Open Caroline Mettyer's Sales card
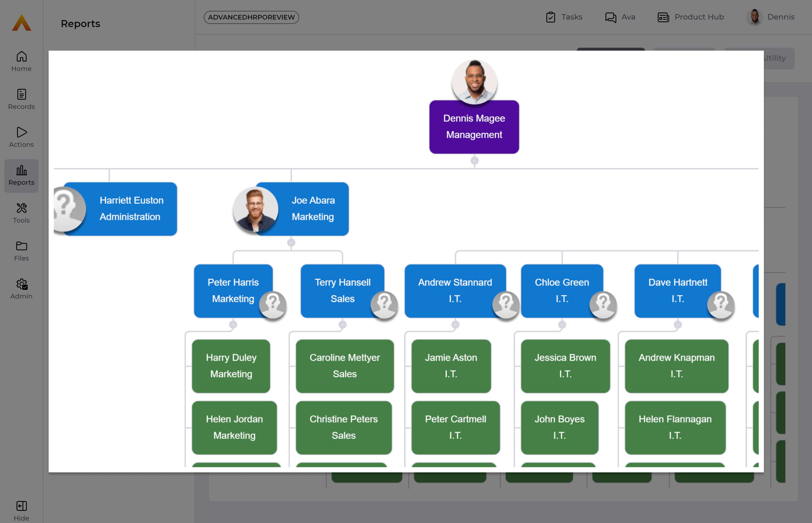 tap(345, 366)
